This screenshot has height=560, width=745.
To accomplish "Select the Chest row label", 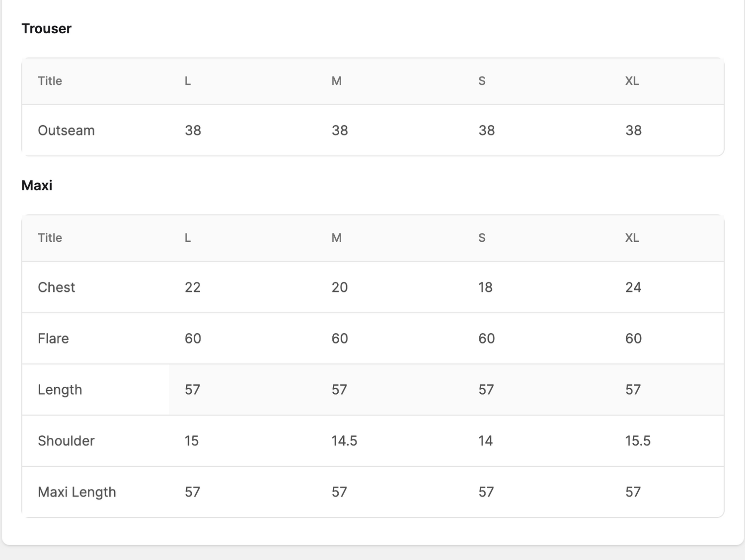I will pos(56,287).
